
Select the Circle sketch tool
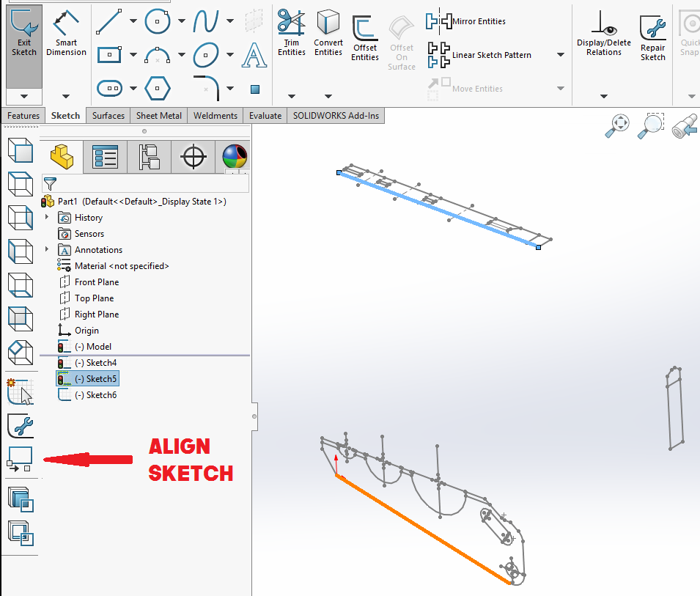158,21
